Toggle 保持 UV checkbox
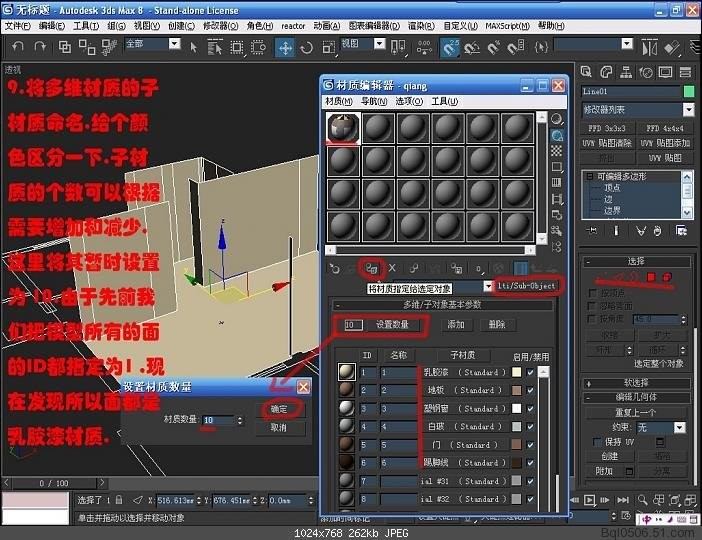 [x=596, y=442]
